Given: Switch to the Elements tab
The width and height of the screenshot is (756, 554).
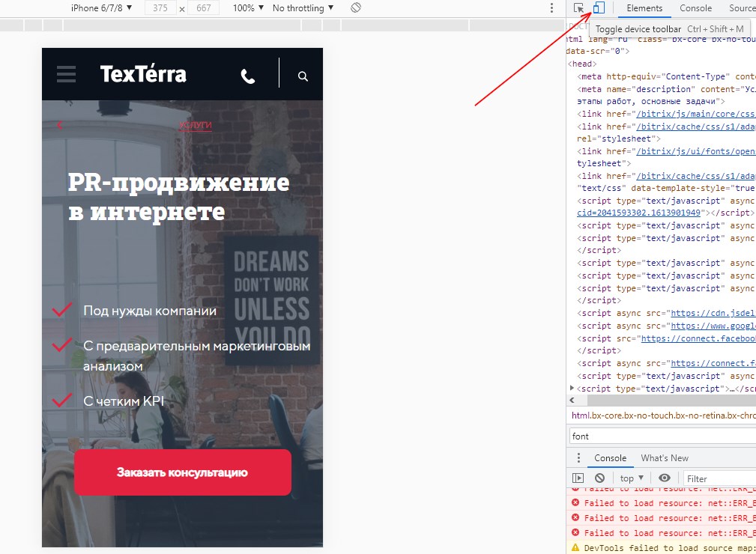Looking at the screenshot, I should pyautogui.click(x=644, y=8).
